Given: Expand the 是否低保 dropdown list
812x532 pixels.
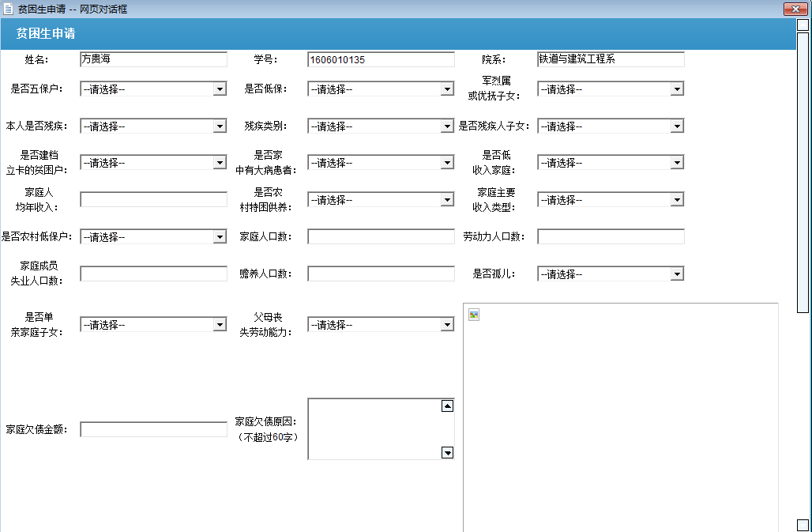Looking at the screenshot, I should tap(381, 89).
